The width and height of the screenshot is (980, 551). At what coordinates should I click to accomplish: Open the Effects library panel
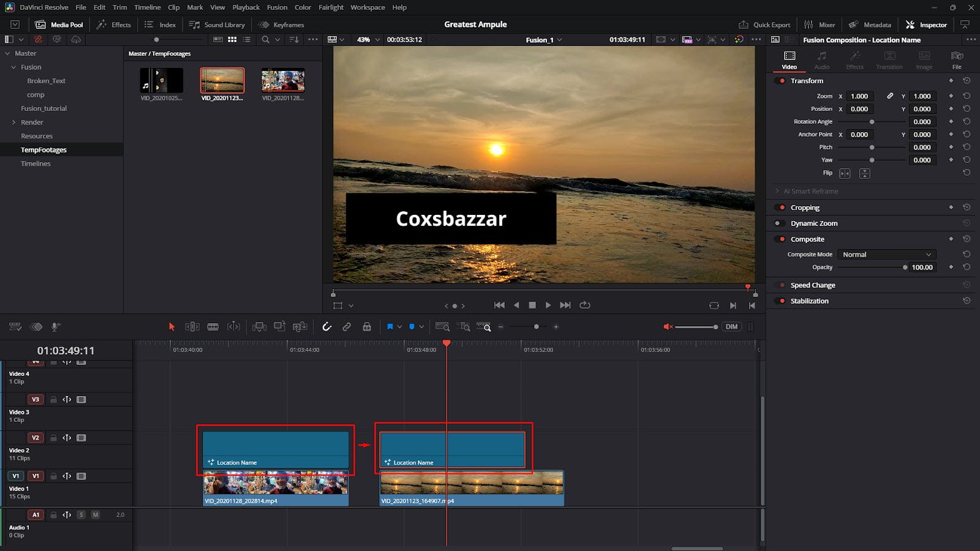coord(114,24)
